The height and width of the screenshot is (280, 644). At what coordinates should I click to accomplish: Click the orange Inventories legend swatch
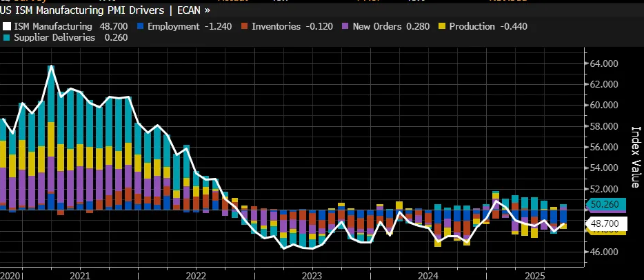pyautogui.click(x=243, y=27)
